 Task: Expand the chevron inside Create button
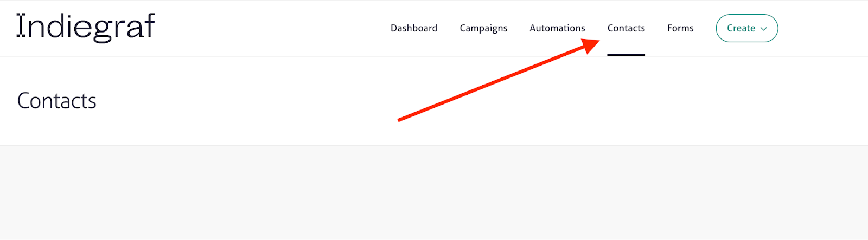coord(764,29)
